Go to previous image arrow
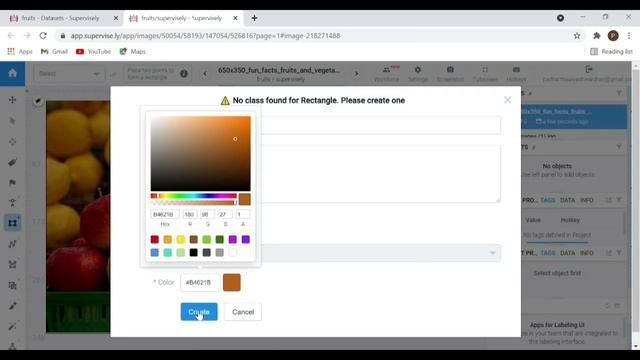 pos(205,73)
